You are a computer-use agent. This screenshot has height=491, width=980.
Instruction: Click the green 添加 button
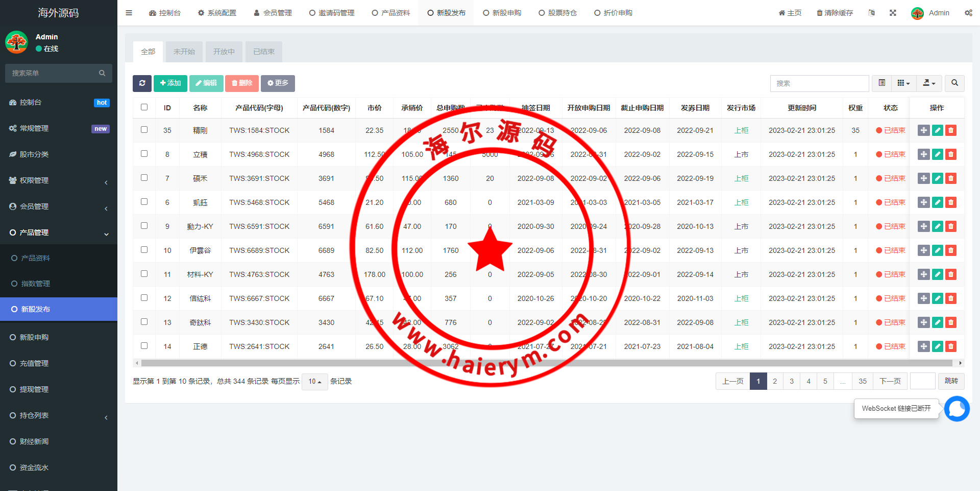pos(170,83)
